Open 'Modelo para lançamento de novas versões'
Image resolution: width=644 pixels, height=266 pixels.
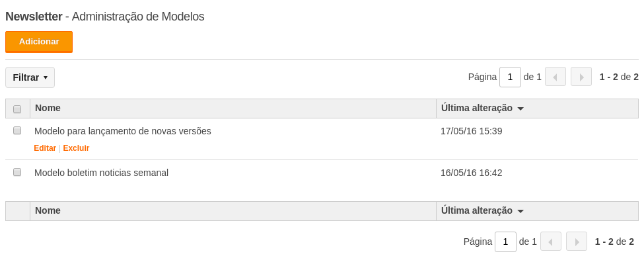tap(123, 132)
